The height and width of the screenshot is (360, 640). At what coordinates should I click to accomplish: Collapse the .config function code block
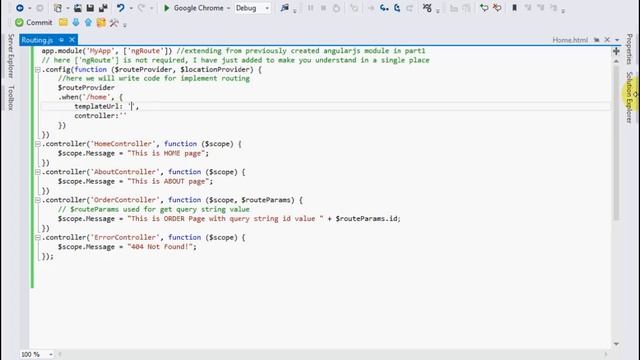pos(38,70)
